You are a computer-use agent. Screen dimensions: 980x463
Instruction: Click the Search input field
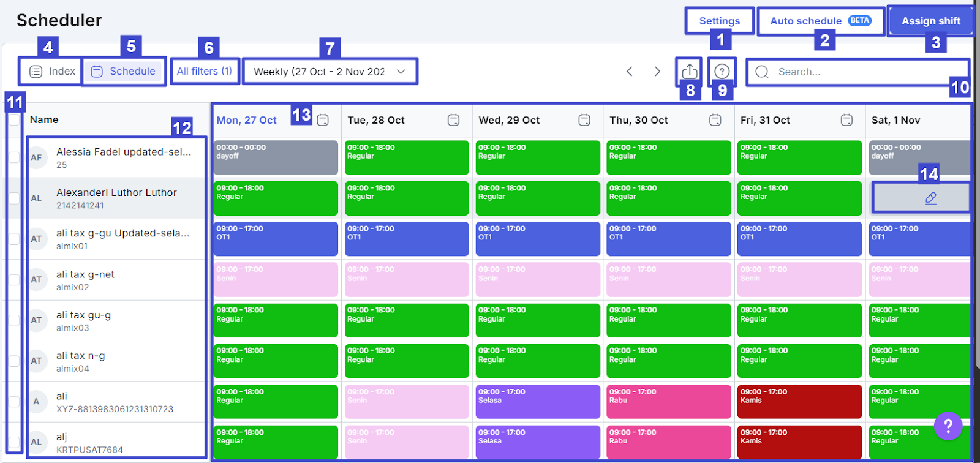tap(858, 72)
